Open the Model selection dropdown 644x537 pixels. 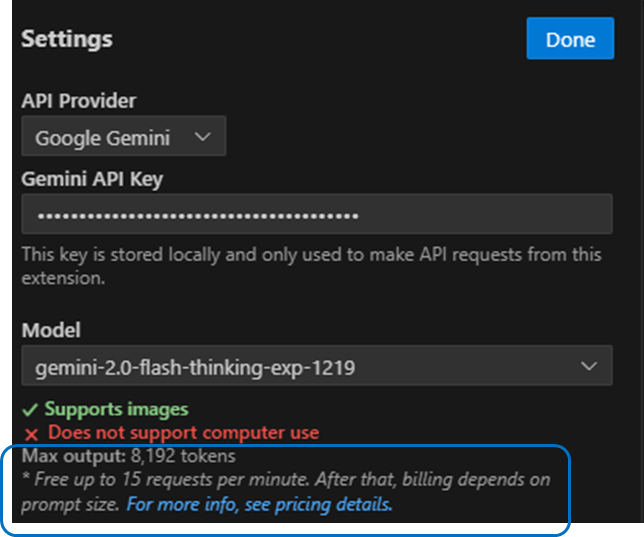[x=316, y=367]
